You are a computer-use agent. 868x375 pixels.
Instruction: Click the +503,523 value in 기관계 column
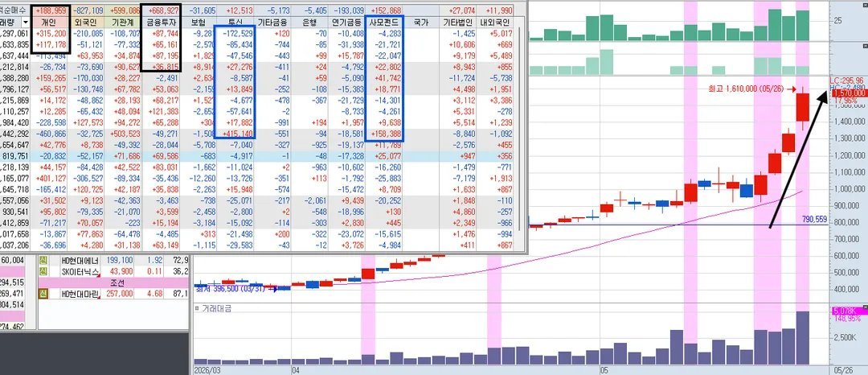click(x=125, y=134)
